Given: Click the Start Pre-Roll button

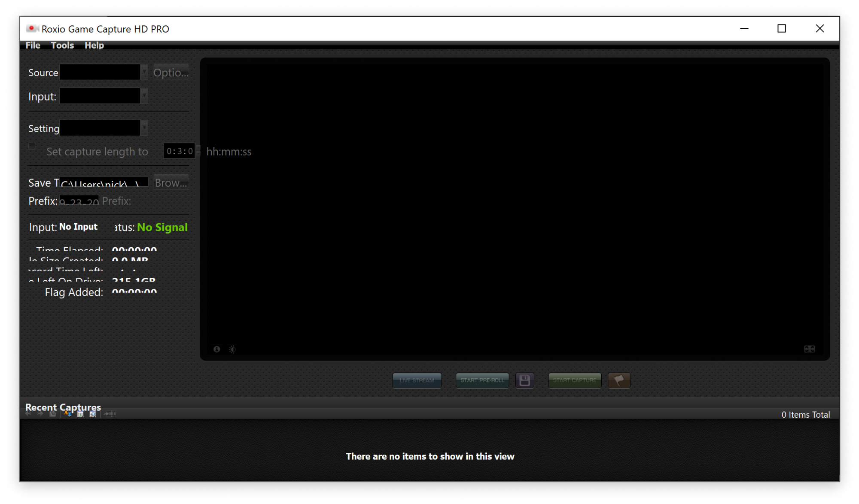Looking at the screenshot, I should [482, 380].
